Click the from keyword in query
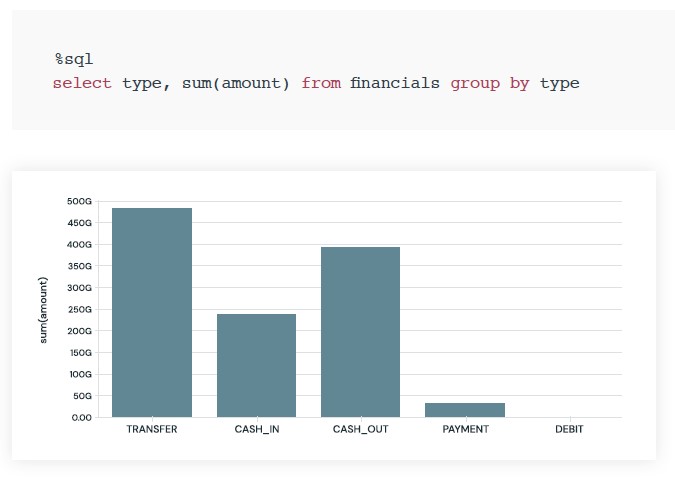Image resolution: width=675 pixels, height=484 pixels. (321, 83)
